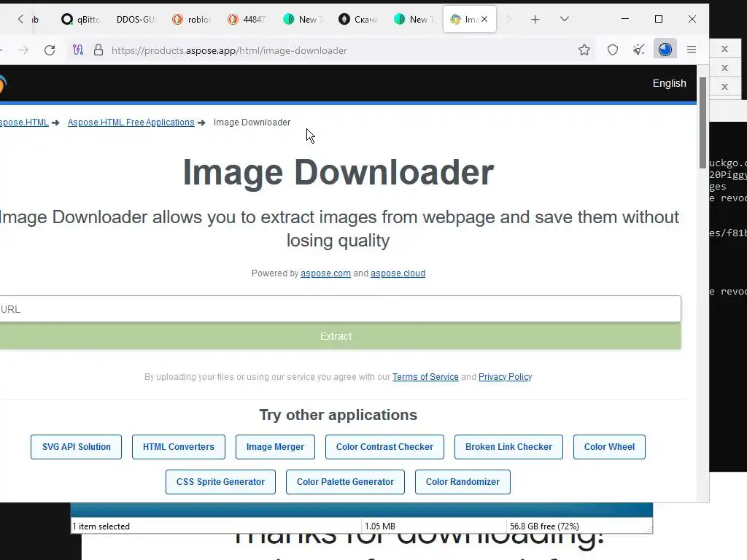Click '56.8 GB free (72%)' status text

(x=544, y=526)
